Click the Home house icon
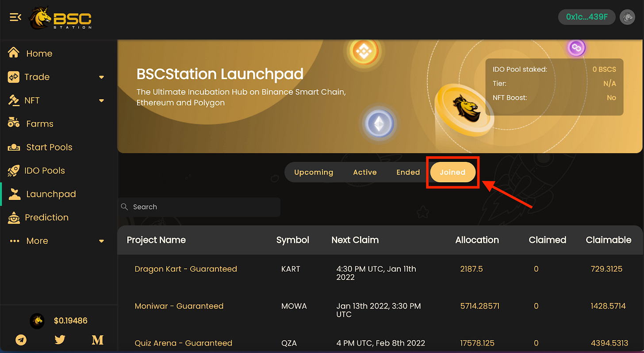The height and width of the screenshot is (353, 644). tap(14, 53)
